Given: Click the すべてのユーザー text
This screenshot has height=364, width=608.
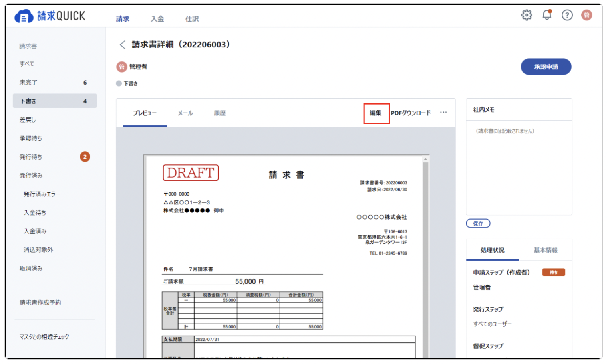Looking at the screenshot, I should [x=492, y=324].
